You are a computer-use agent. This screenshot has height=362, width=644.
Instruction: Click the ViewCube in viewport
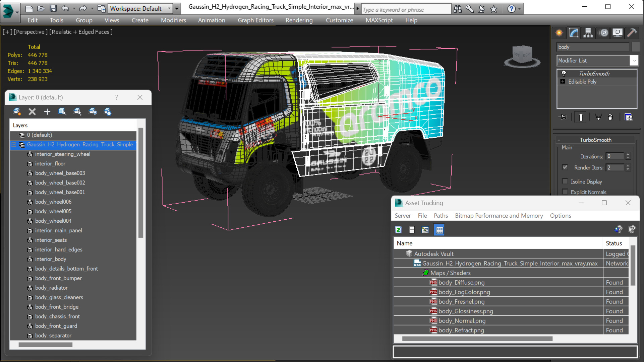(522, 56)
